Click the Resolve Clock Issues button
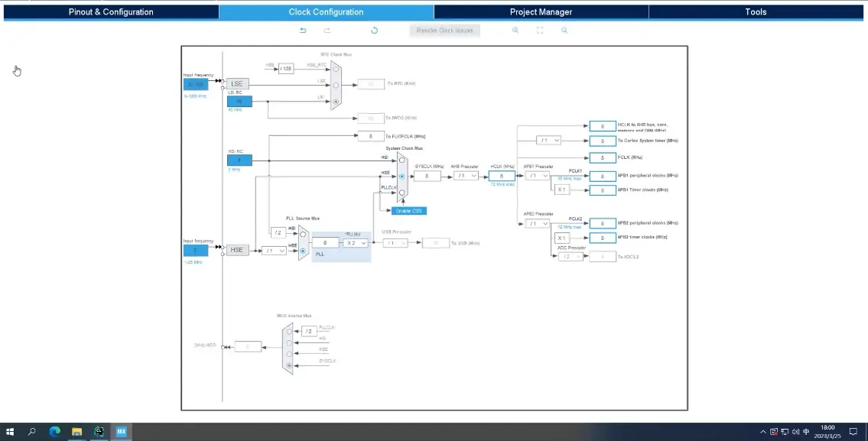Image resolution: width=868 pixels, height=441 pixels. pos(444,30)
